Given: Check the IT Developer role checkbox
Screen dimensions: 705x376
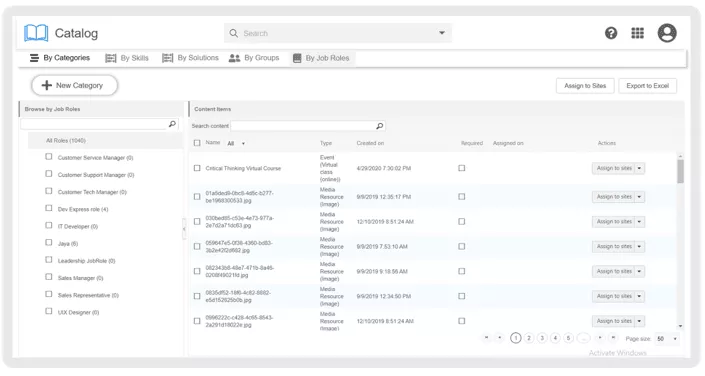Looking at the screenshot, I should tap(49, 225).
